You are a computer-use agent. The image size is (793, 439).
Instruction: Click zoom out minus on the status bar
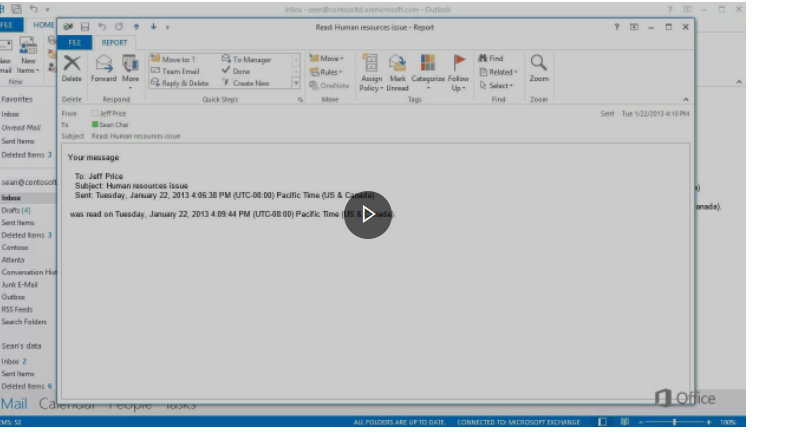coord(641,422)
